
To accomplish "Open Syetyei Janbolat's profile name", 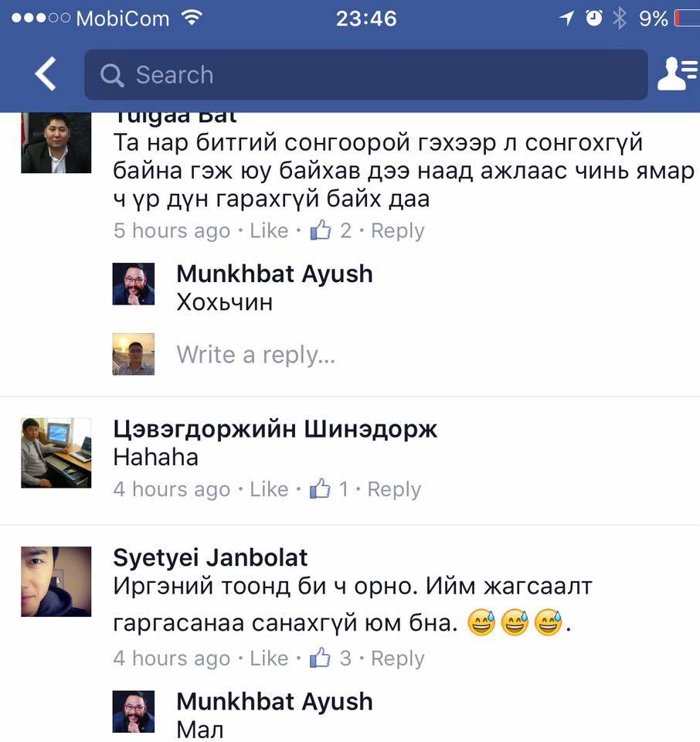I will pos(210,557).
